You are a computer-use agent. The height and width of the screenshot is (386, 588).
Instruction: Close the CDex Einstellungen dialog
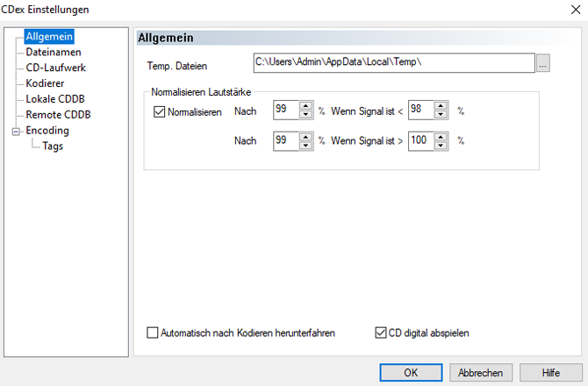tap(573, 10)
